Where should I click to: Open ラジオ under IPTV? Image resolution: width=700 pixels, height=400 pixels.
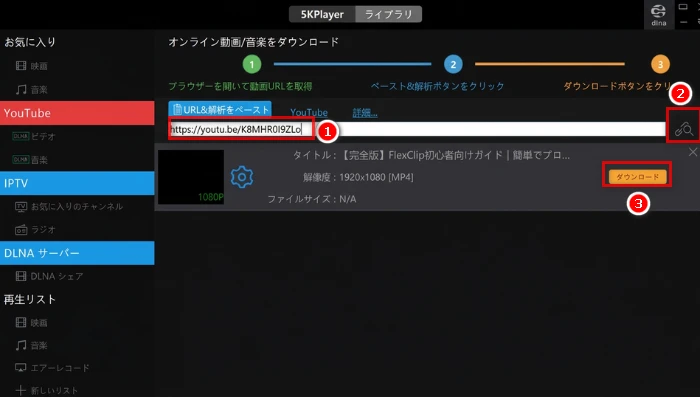coord(43,229)
